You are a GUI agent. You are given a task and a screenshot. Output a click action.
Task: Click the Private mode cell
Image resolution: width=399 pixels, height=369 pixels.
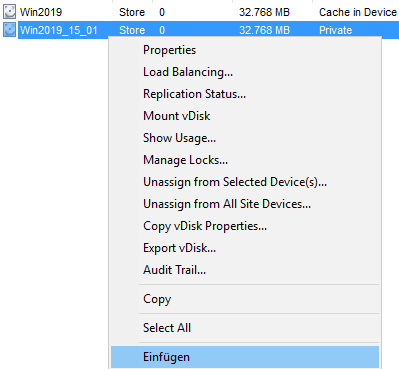(335, 30)
